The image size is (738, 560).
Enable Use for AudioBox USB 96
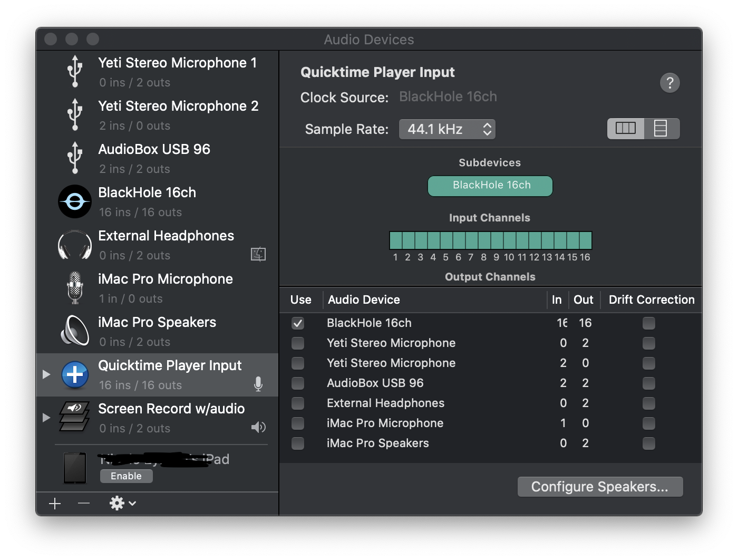[298, 383]
